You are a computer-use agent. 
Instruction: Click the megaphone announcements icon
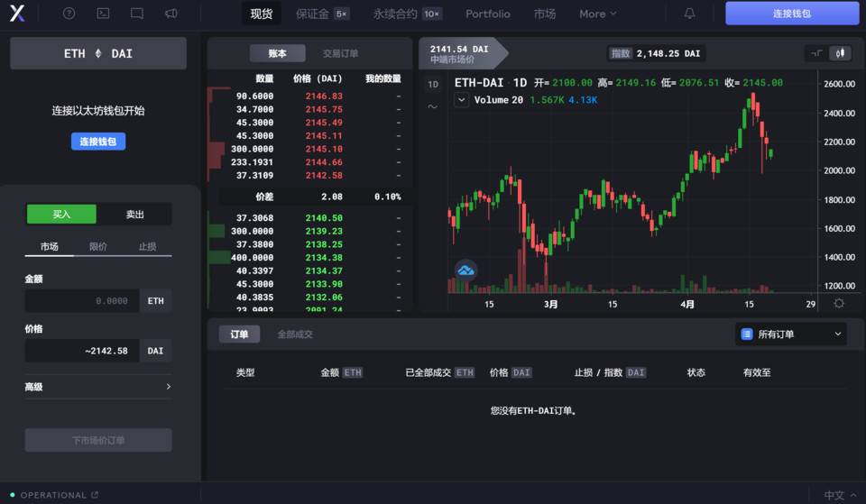[x=171, y=14]
